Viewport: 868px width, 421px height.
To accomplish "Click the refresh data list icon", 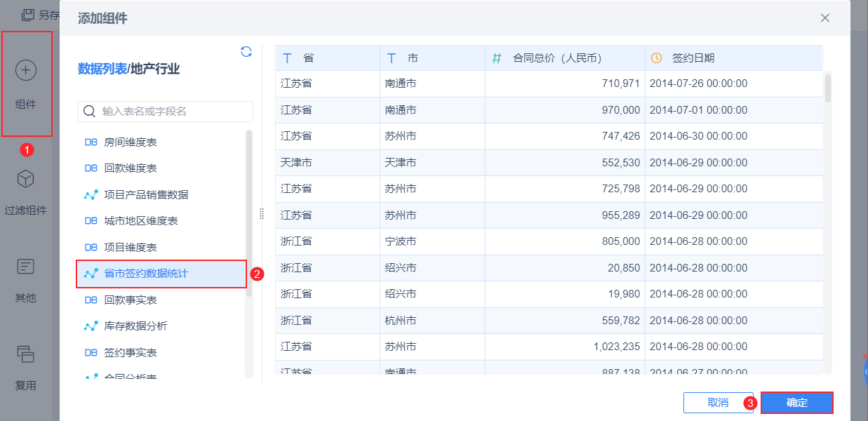I will coord(246,51).
